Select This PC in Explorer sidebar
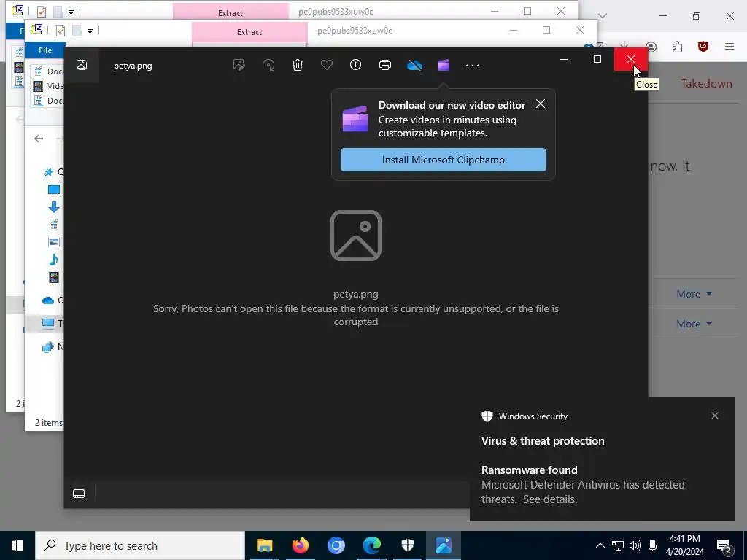The image size is (747, 560). pyautogui.click(x=48, y=323)
